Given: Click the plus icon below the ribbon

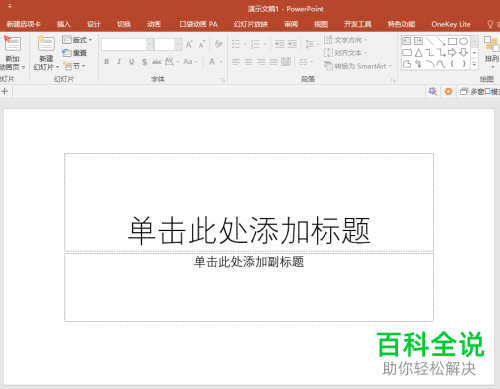Looking at the screenshot, I should [5, 91].
